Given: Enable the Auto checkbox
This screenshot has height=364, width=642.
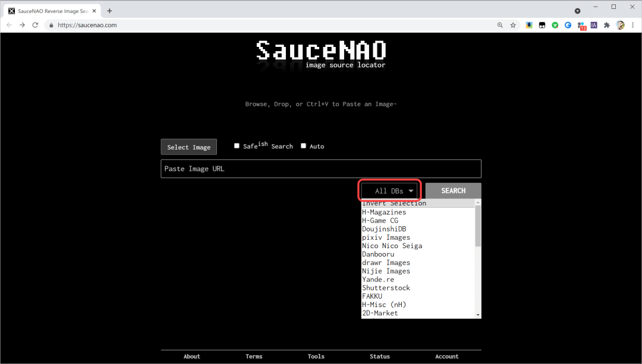Looking at the screenshot, I should 303,145.
